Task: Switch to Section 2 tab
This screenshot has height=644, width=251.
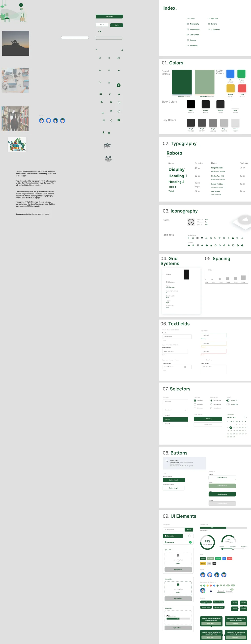Action: [x=229, y=591]
